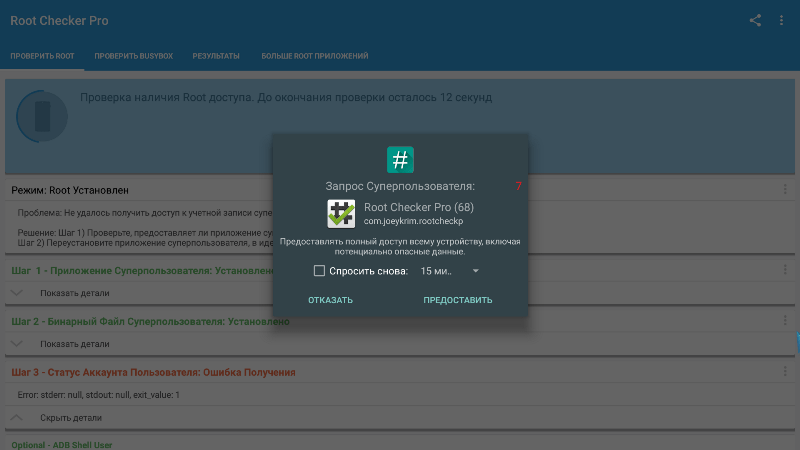Click Скрыть детали under Шаг 3
800x450 pixels.
71,418
